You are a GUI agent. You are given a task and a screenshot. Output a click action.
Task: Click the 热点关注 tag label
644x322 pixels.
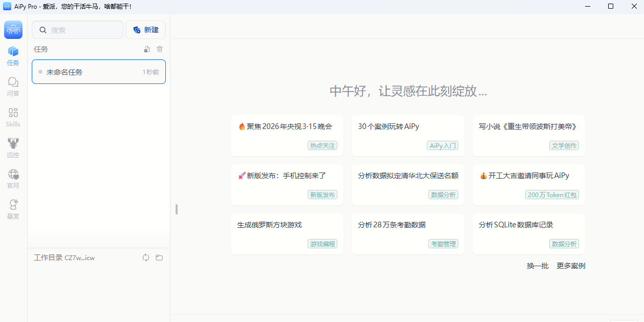click(323, 145)
